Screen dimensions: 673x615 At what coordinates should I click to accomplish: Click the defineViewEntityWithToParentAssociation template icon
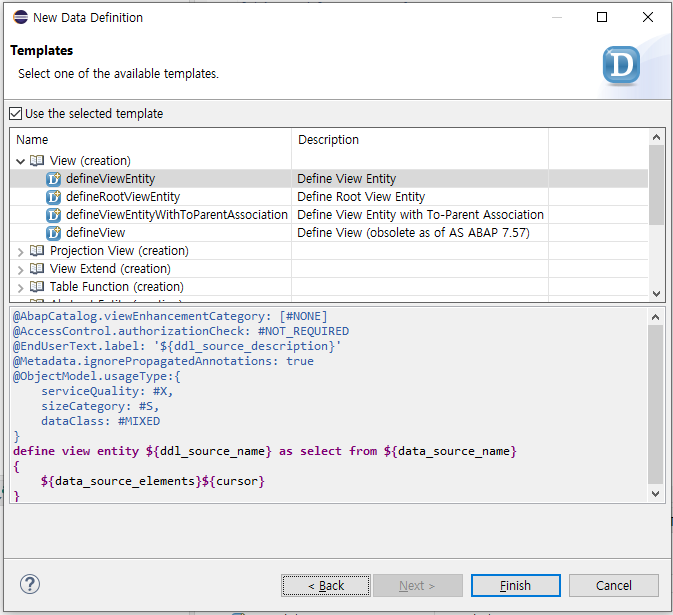(x=54, y=215)
